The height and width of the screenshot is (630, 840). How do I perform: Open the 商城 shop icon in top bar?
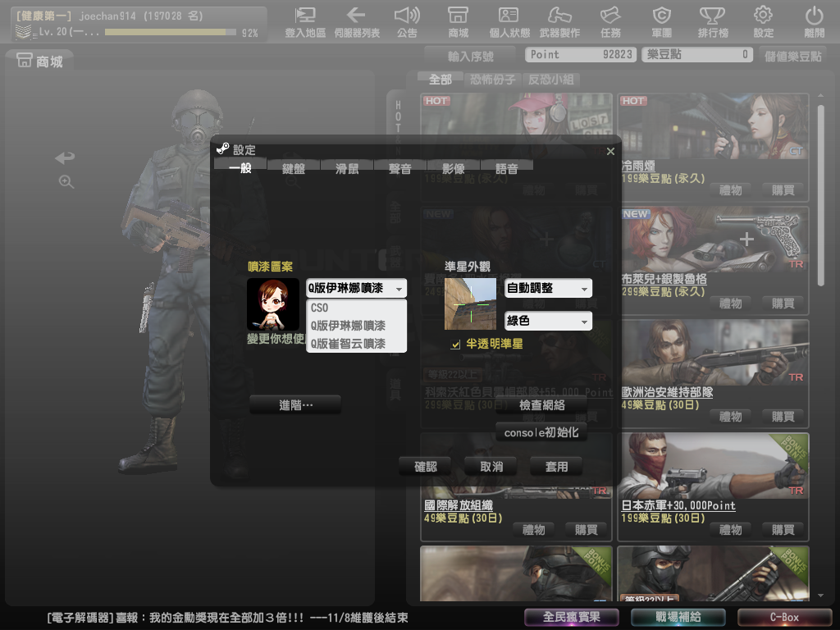coord(458,22)
